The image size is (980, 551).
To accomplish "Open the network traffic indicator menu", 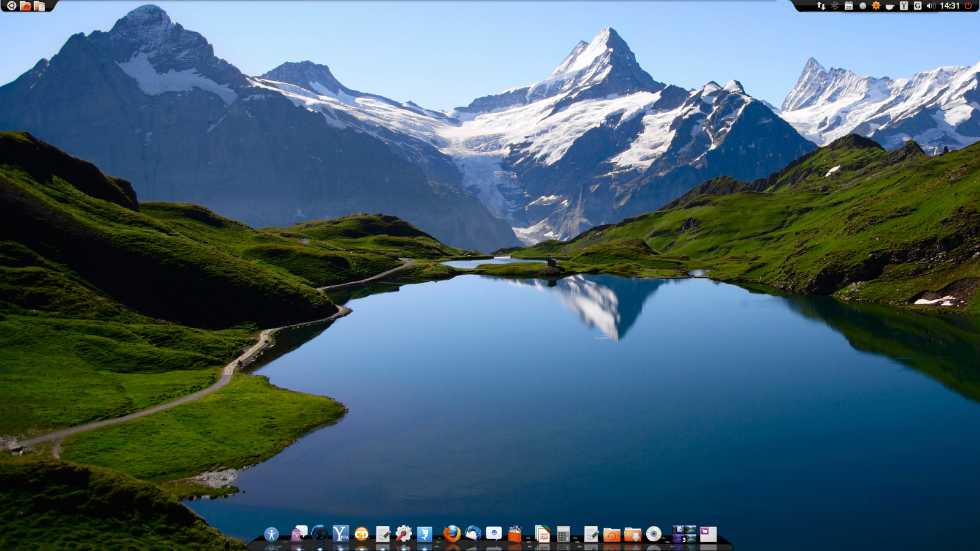I will coord(821,7).
